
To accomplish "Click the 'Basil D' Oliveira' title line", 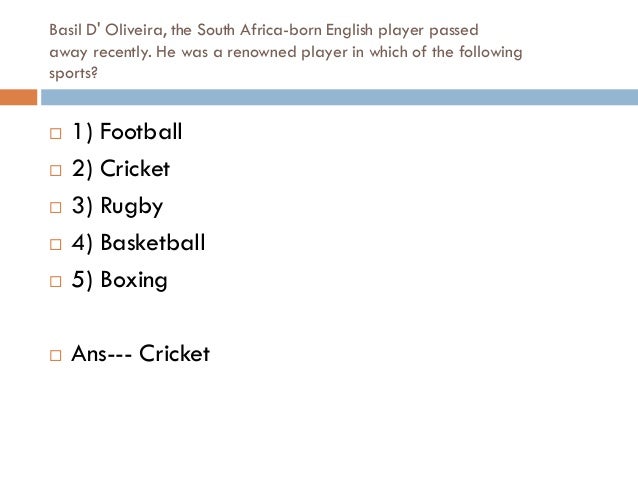I will point(264,30).
